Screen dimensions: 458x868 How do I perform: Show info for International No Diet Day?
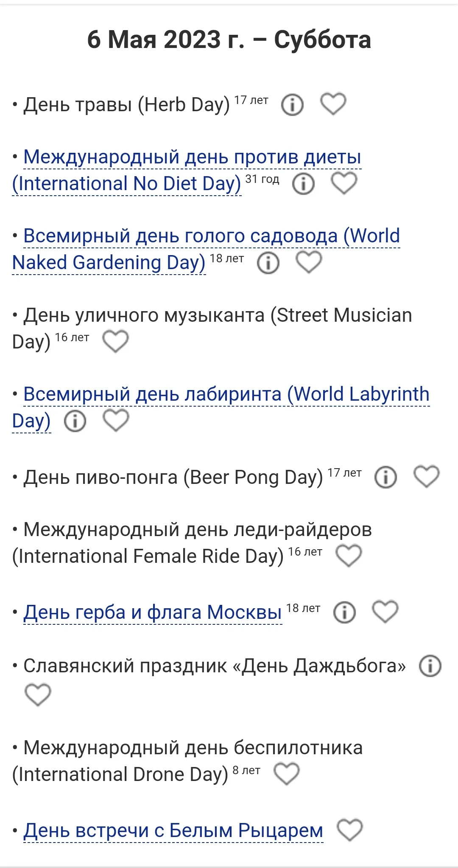[x=304, y=183]
